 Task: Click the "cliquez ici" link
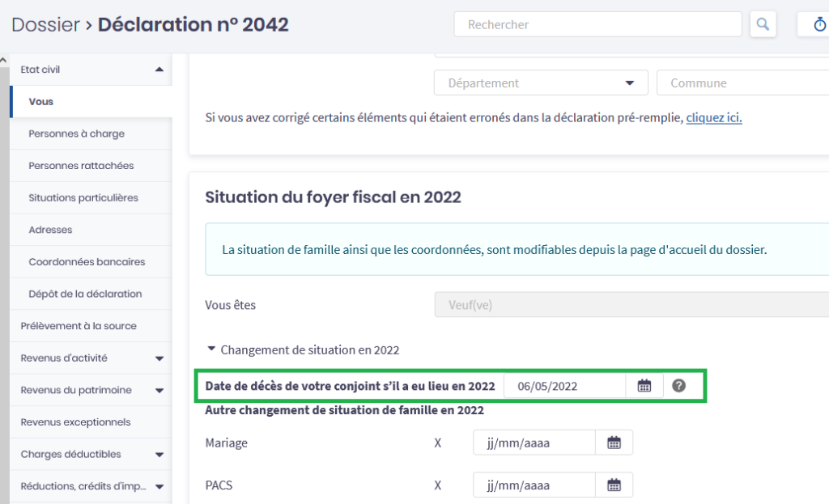[x=714, y=118]
